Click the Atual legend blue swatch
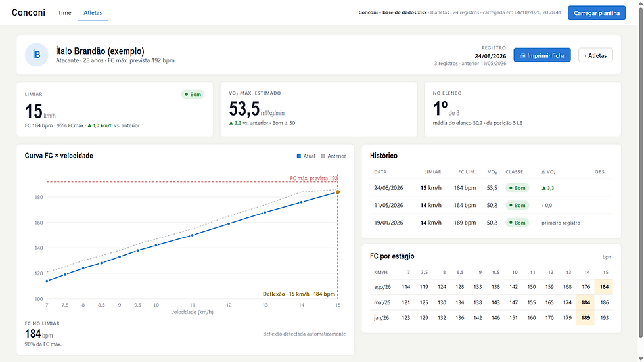Image resolution: width=644 pixels, height=362 pixels. [x=298, y=156]
